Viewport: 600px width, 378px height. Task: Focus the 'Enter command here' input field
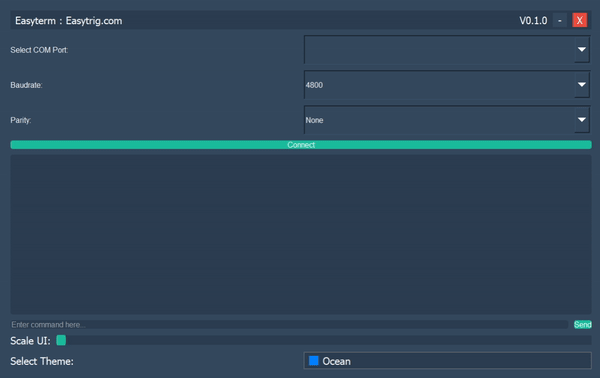[289, 324]
